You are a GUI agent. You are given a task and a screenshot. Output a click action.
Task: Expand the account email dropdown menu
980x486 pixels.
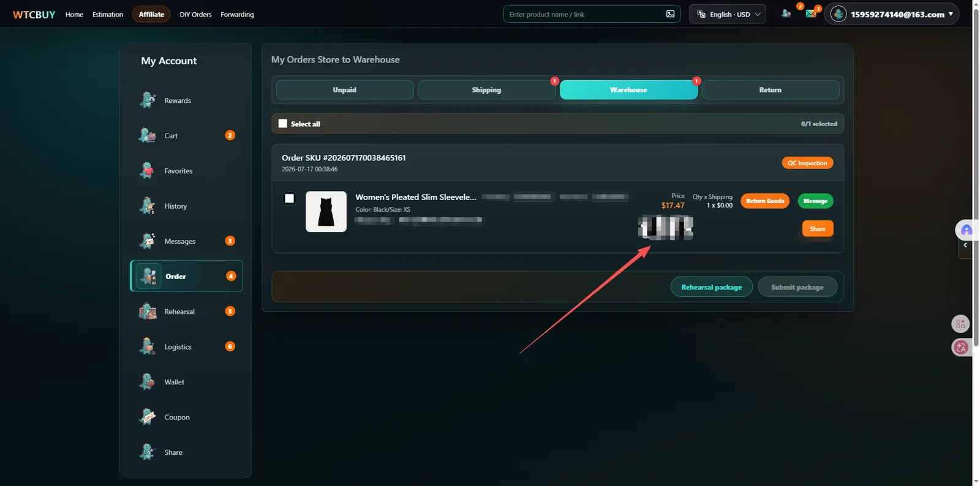coord(892,14)
